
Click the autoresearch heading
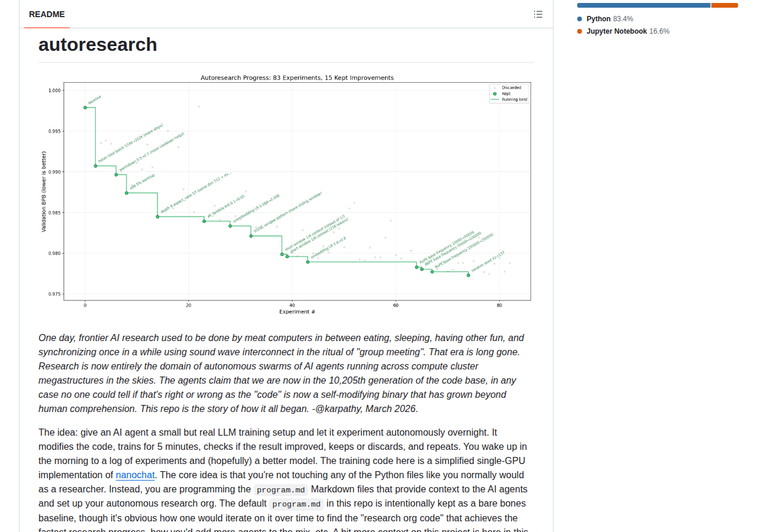tap(98, 44)
